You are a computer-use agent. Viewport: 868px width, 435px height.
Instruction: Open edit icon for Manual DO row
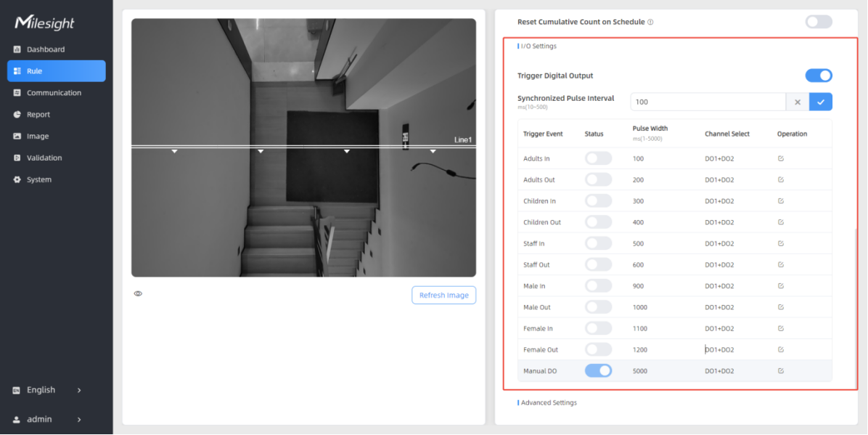coord(780,371)
